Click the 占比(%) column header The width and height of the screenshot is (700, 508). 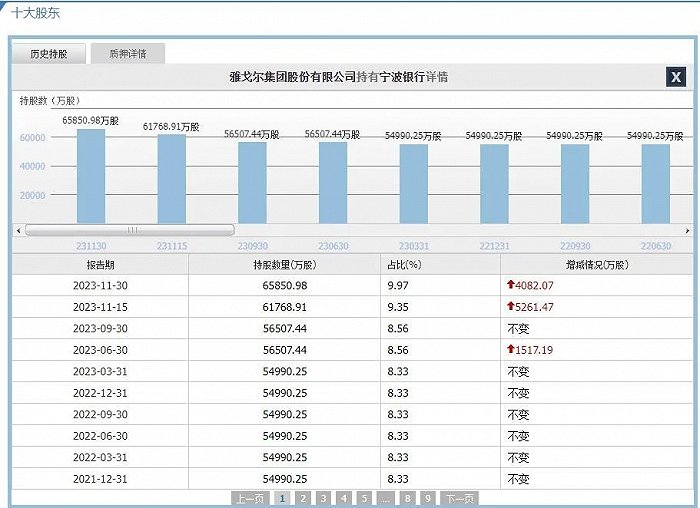(441, 265)
